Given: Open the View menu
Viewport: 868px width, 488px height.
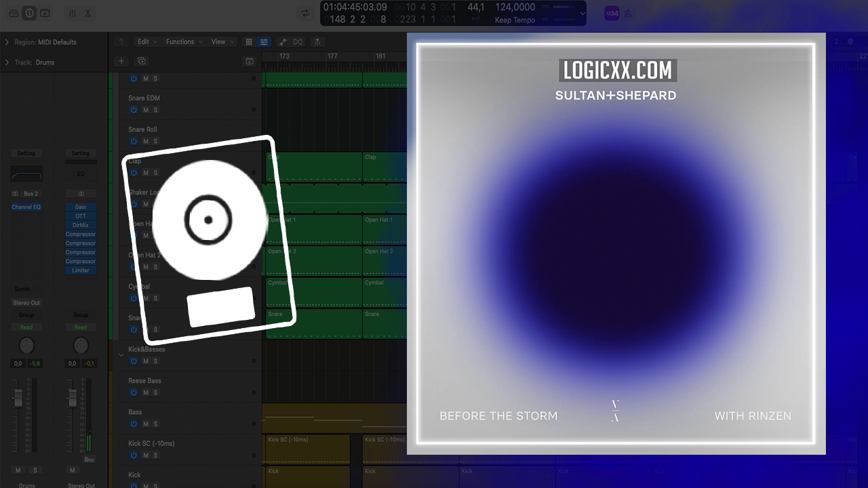Looking at the screenshot, I should click(222, 42).
